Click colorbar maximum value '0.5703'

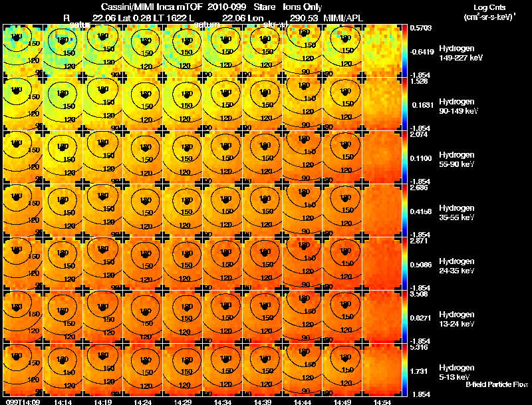[421, 28]
